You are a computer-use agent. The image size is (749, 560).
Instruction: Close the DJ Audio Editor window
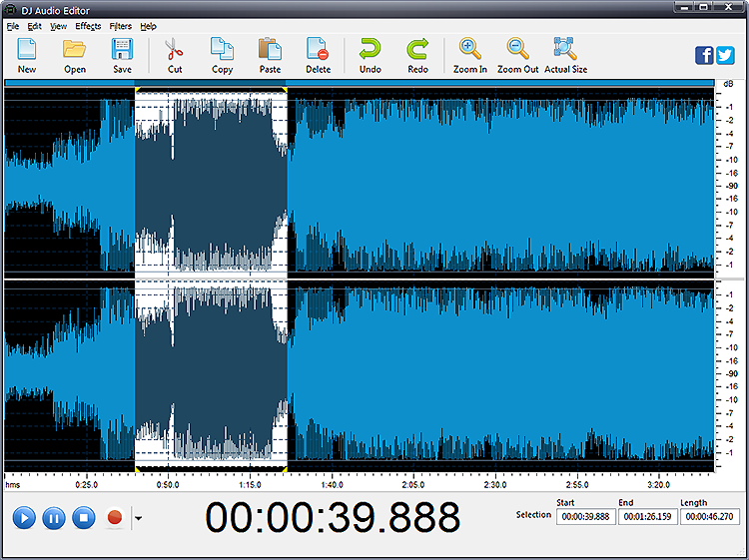click(x=728, y=7)
